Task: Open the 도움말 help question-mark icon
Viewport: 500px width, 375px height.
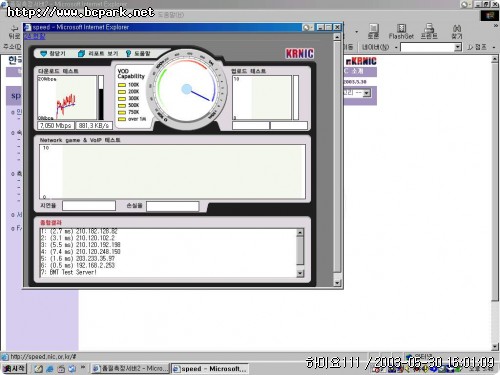Action: pyautogui.click(x=128, y=54)
